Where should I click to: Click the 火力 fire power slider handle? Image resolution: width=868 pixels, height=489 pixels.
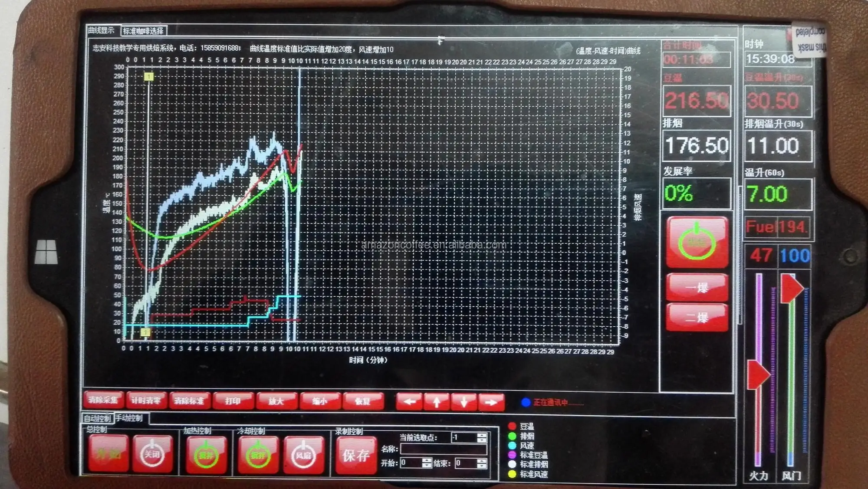tap(758, 374)
